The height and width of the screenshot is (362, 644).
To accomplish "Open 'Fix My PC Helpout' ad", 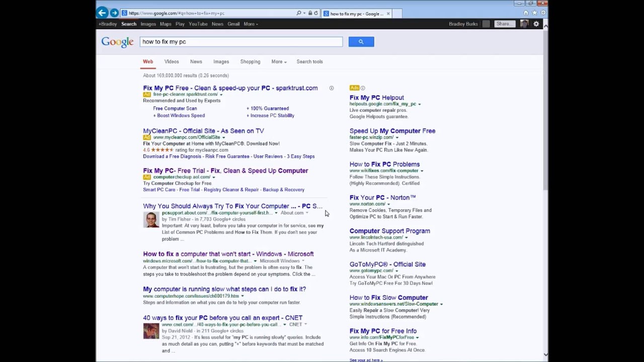I will click(377, 98).
